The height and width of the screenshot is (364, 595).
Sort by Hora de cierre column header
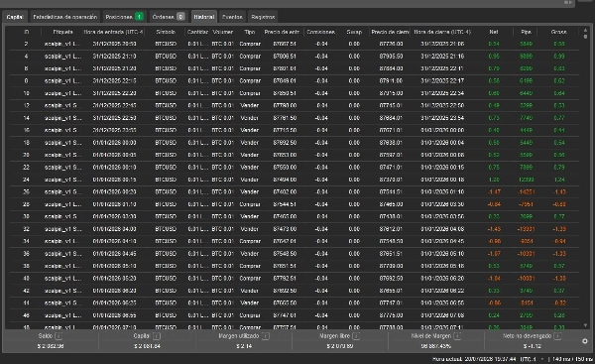(442, 32)
